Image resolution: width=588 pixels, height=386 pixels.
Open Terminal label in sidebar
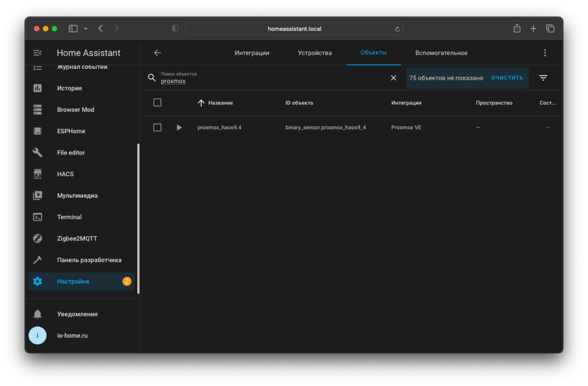click(69, 217)
